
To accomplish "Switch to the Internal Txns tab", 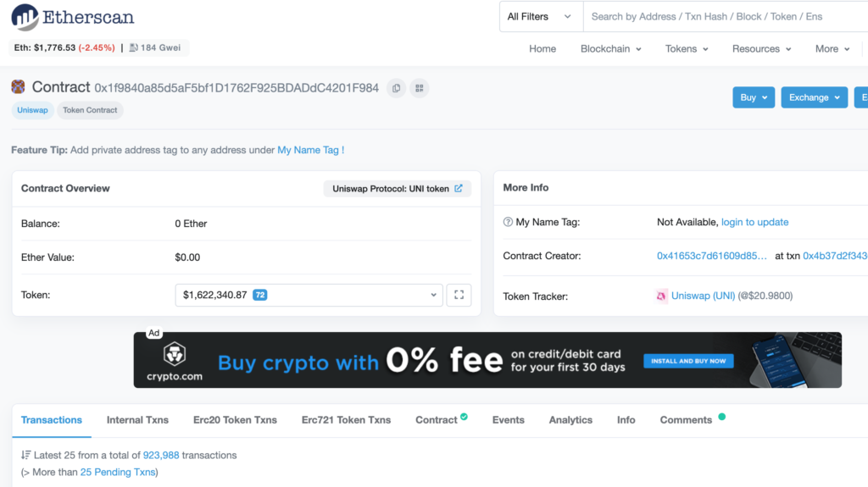I will [137, 420].
